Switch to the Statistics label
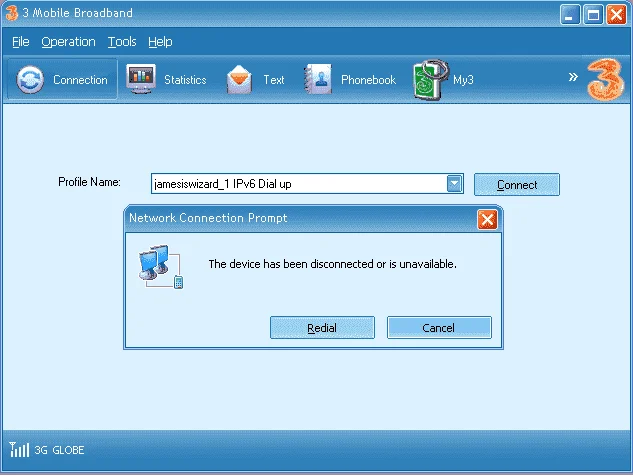 (x=185, y=80)
